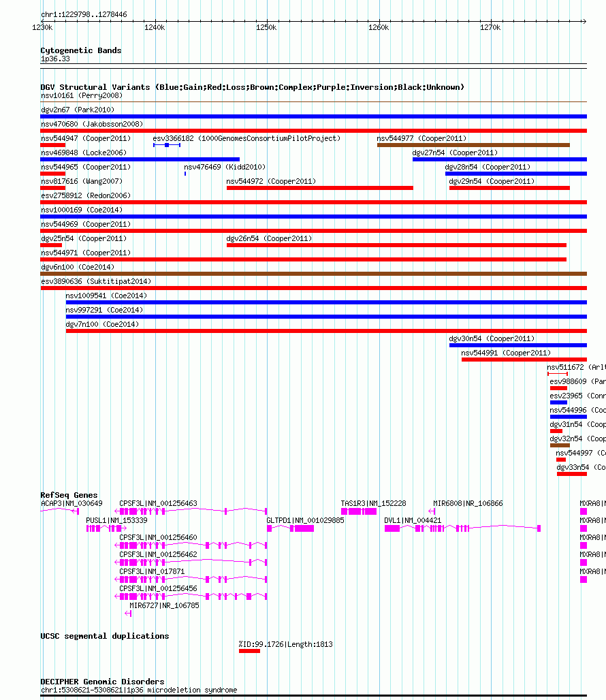Select the nsv544969 (Cooper2011) label

pyautogui.click(x=86, y=224)
